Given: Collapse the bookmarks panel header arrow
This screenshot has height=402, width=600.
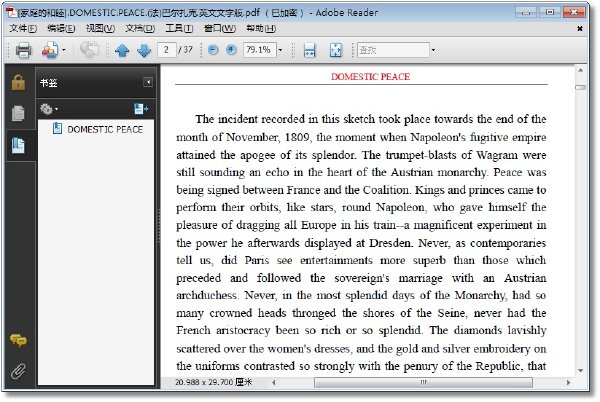Looking at the screenshot, I should point(148,82).
